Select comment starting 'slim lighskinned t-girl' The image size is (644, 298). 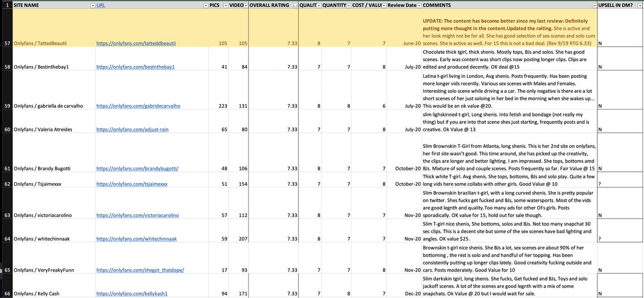(x=509, y=122)
